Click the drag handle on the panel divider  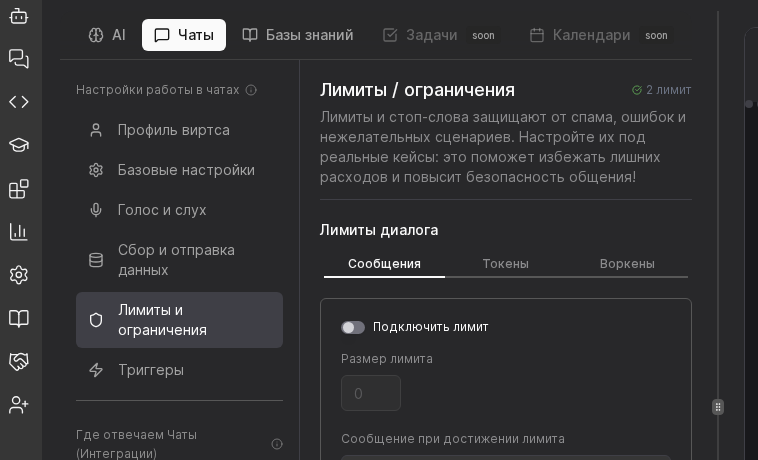point(718,407)
